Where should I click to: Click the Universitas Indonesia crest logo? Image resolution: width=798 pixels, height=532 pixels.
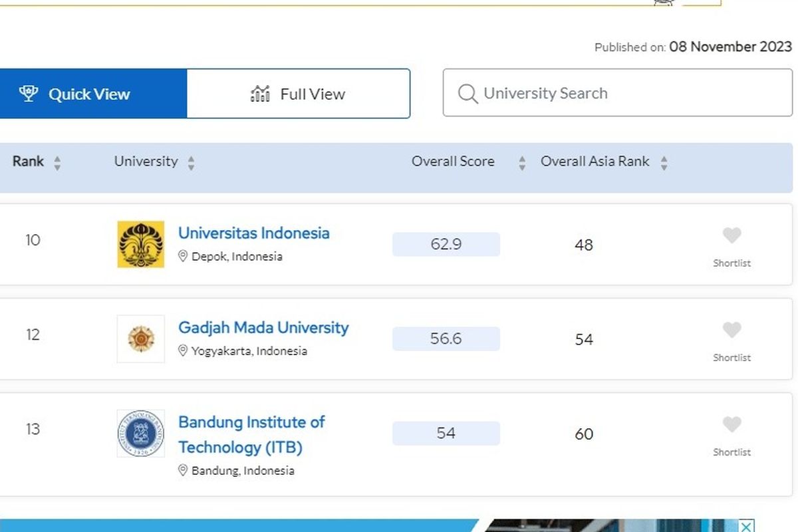click(140, 244)
